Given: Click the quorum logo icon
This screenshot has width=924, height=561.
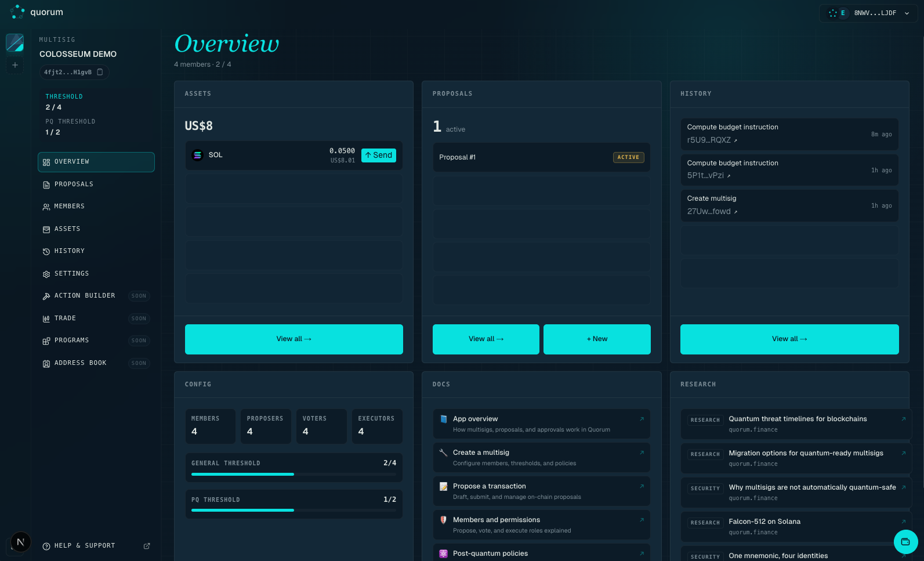Looking at the screenshot, I should (x=17, y=12).
